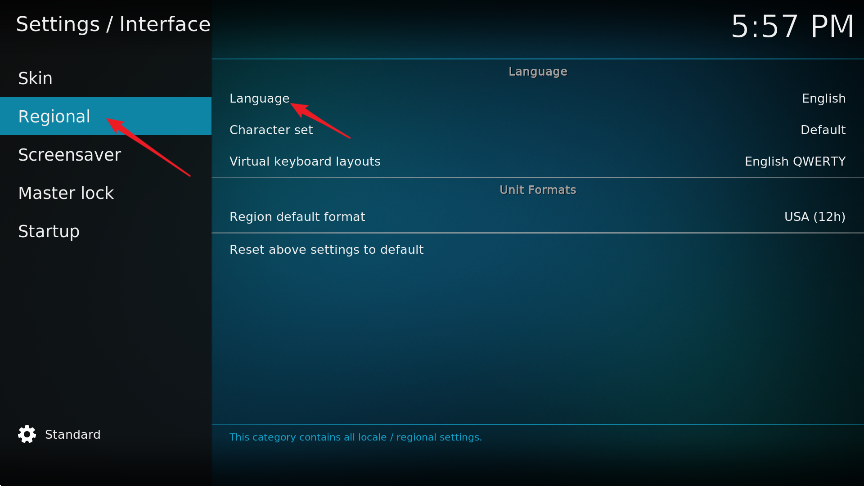Viewport: 864px width, 486px height.
Task: Open the English language value selector
Action: click(823, 99)
